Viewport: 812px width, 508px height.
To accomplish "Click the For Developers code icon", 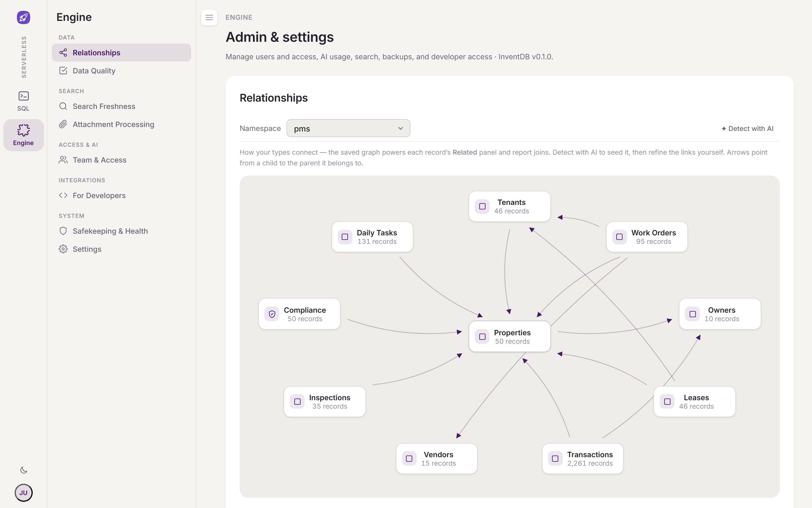I will point(63,196).
